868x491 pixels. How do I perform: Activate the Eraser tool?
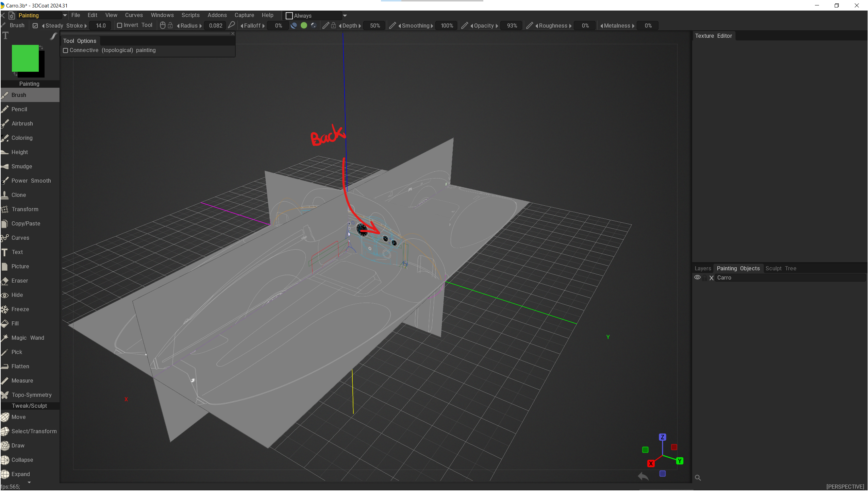tap(19, 281)
